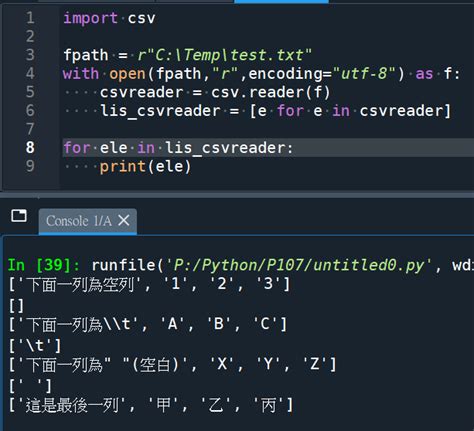The width and height of the screenshot is (474, 431).
Task: Select line number 2 in editor gutter
Action: point(30,36)
